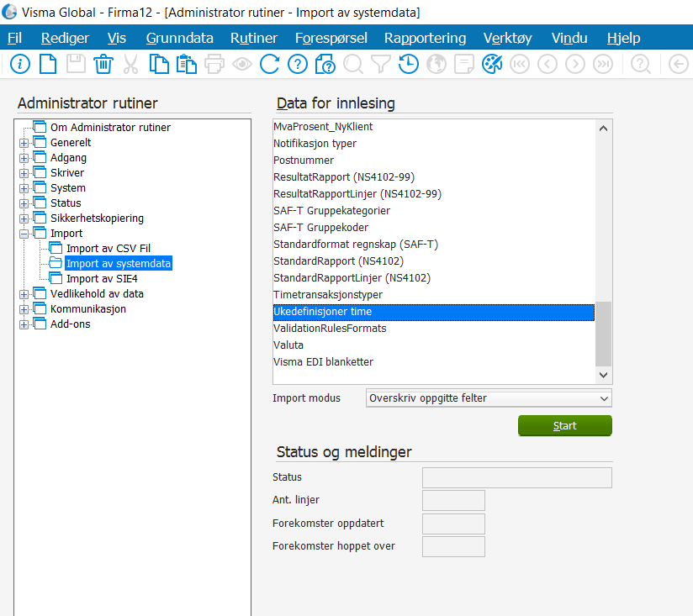Open the Hjelp menu
693x616 pixels.
pyautogui.click(x=623, y=38)
